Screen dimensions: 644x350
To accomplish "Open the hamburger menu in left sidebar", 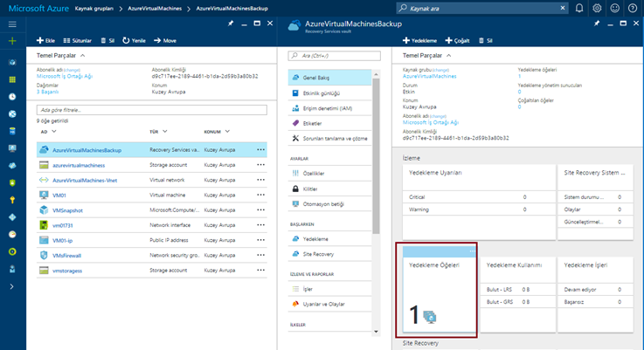I will [12, 24].
